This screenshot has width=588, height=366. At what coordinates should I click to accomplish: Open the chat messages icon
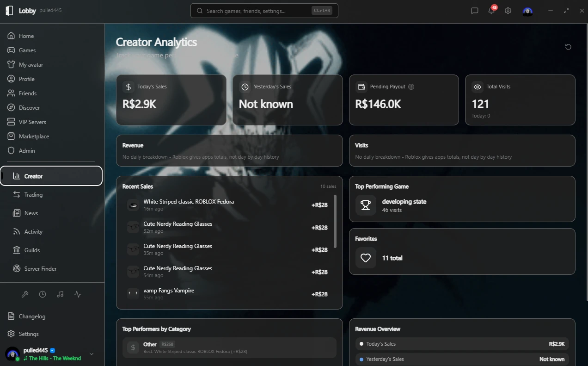point(474,11)
